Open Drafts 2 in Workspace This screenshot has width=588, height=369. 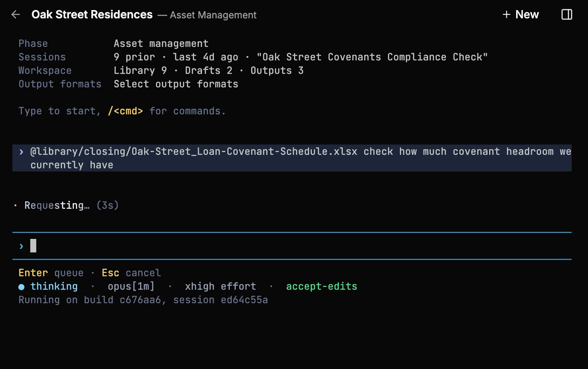[x=209, y=70]
